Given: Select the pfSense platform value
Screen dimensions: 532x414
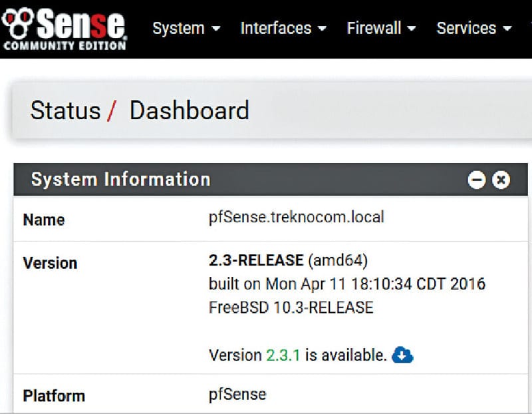Looking at the screenshot, I should 237,394.
